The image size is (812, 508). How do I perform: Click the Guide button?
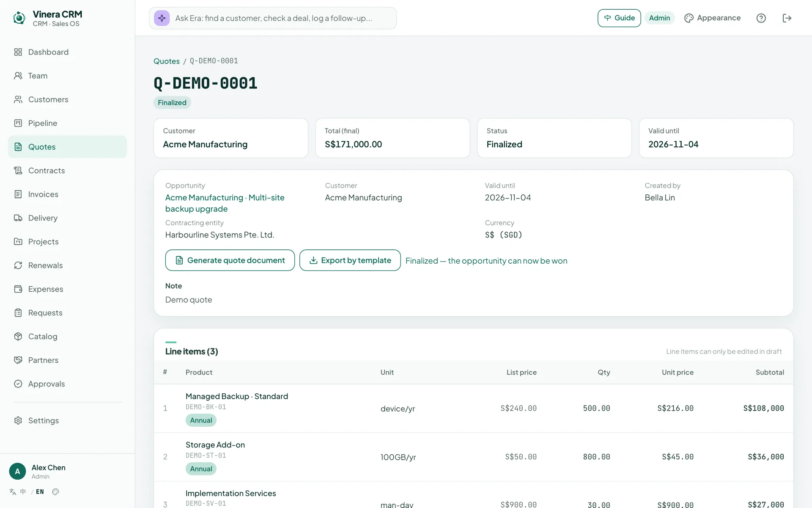click(619, 18)
